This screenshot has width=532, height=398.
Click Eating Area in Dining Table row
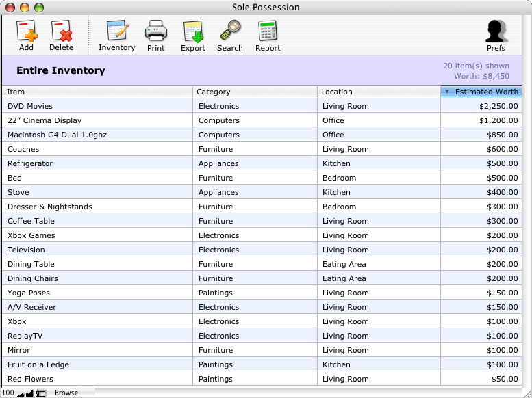click(x=344, y=265)
